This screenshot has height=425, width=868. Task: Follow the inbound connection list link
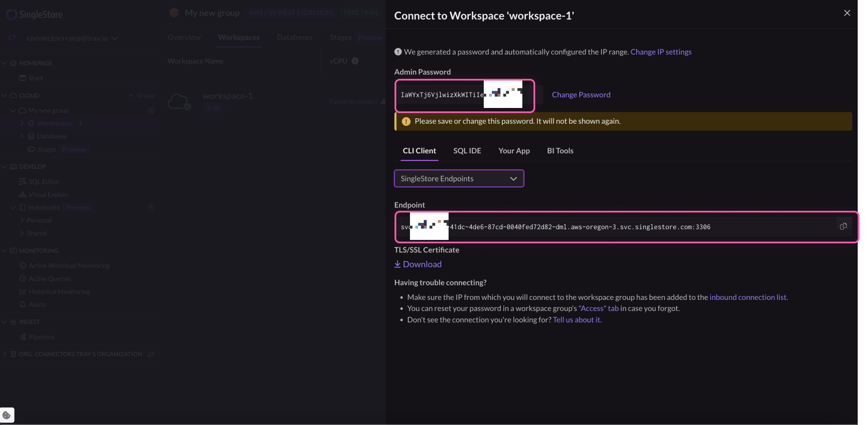pos(748,297)
